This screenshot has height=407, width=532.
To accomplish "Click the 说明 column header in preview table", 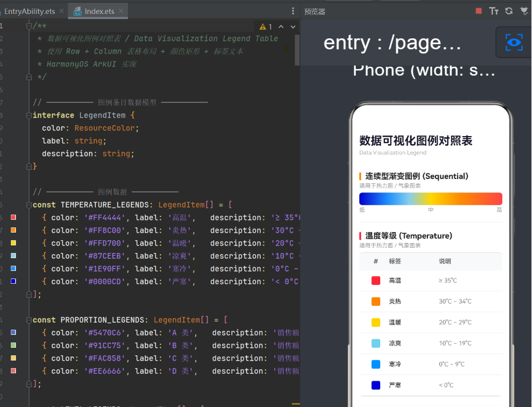I will (445, 261).
